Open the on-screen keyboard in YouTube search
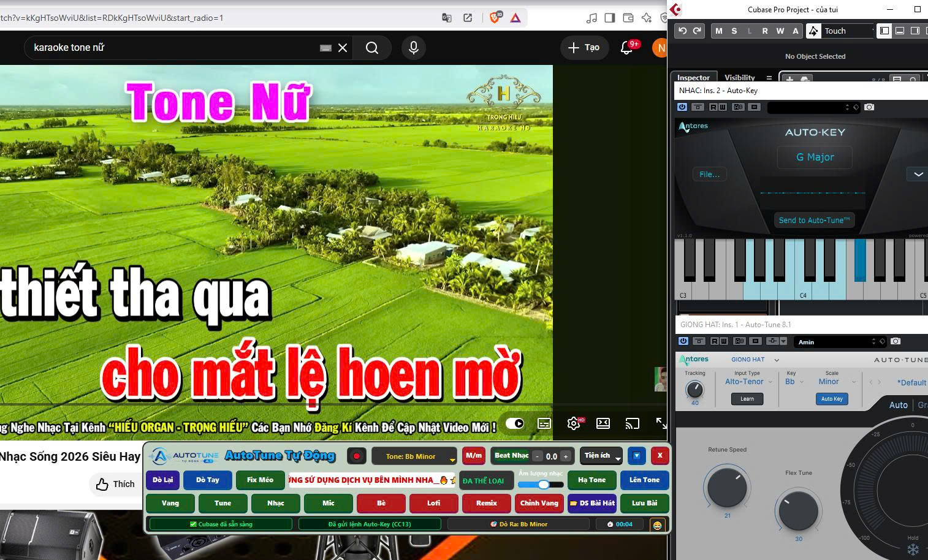The image size is (928, 560). point(326,48)
